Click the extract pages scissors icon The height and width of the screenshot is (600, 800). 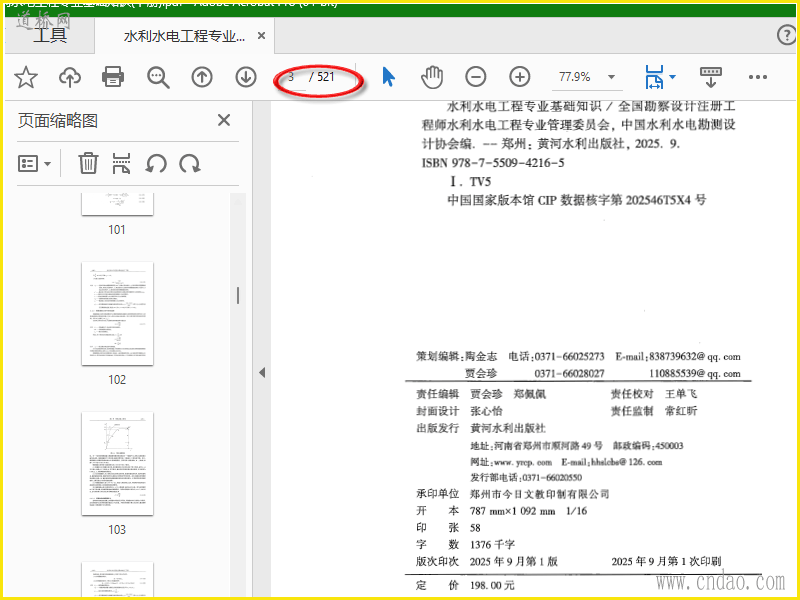coord(121,164)
